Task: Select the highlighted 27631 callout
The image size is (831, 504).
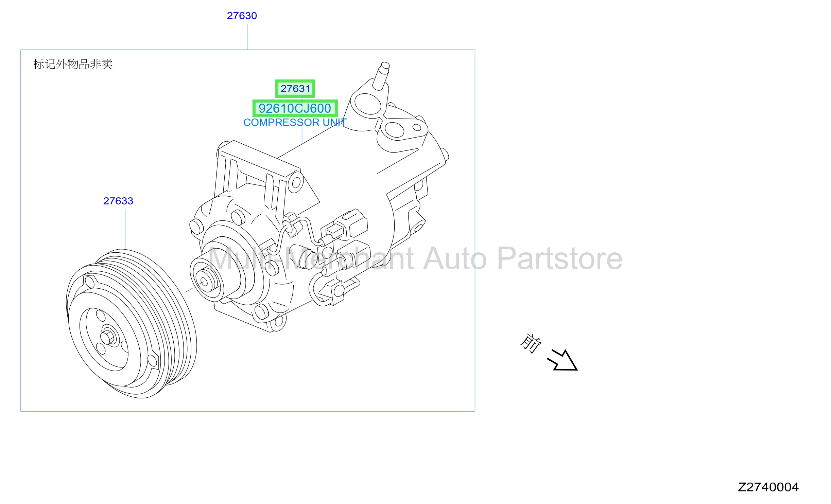Action: 295,89
